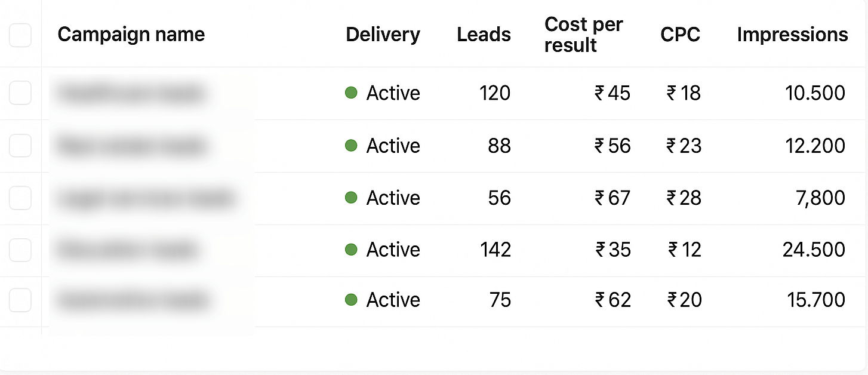The image size is (868, 375).
Task: Click the CPC column header
Action: pyautogui.click(x=680, y=35)
